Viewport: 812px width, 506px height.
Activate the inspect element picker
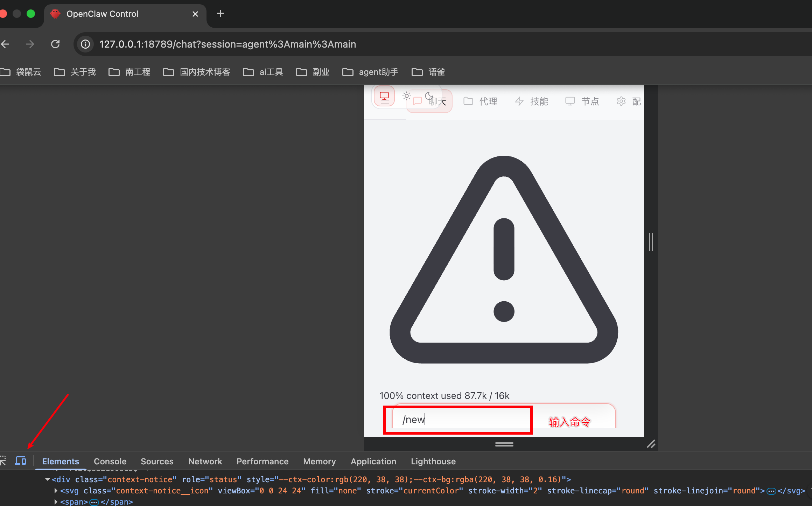pyautogui.click(x=3, y=461)
